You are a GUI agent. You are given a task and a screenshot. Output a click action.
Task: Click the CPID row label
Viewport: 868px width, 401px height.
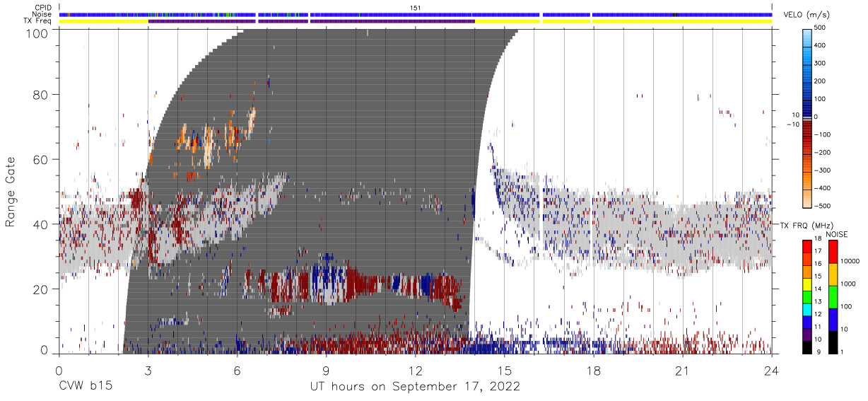click(43, 7)
